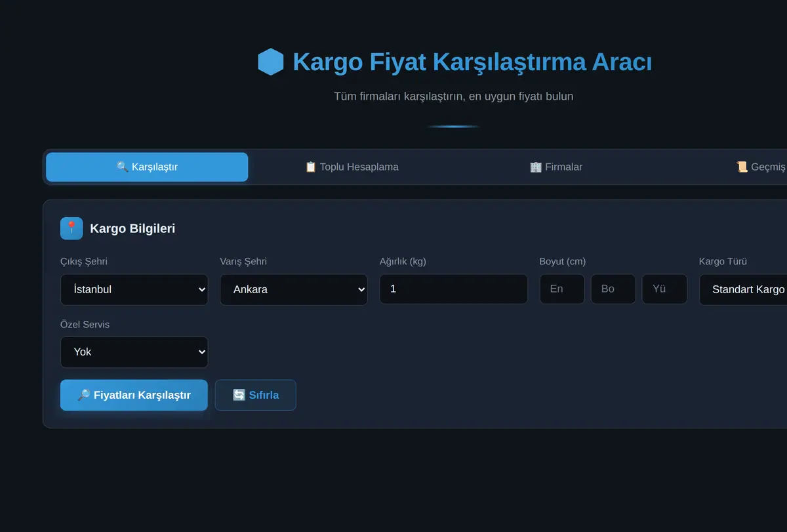
Task: Click the subtitle Tüm firmaları karşılaştırın text
Action: (x=454, y=96)
